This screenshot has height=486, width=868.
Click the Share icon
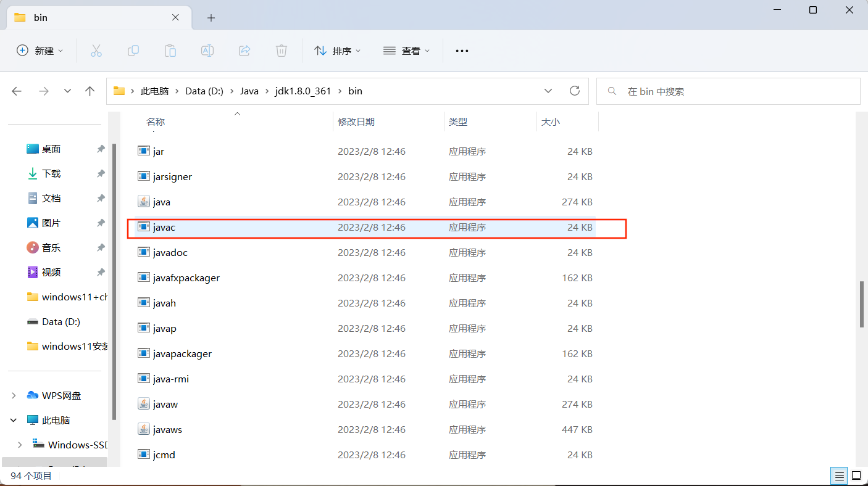click(244, 51)
